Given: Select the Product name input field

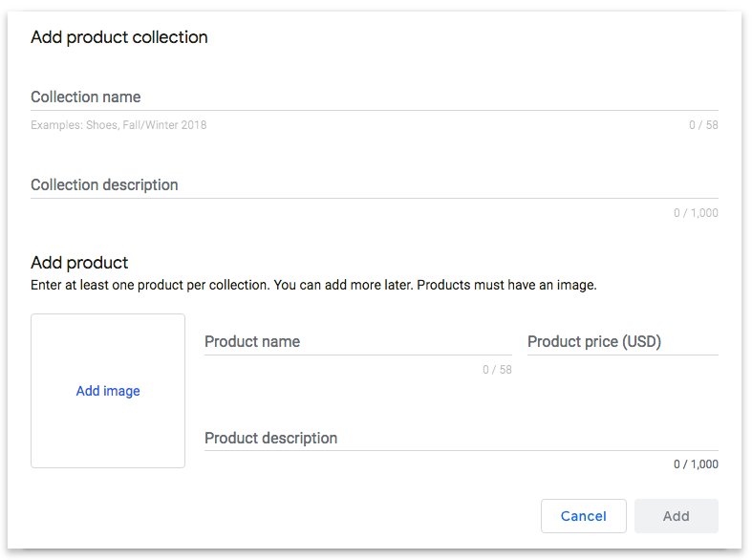Looking at the screenshot, I should 357,342.
